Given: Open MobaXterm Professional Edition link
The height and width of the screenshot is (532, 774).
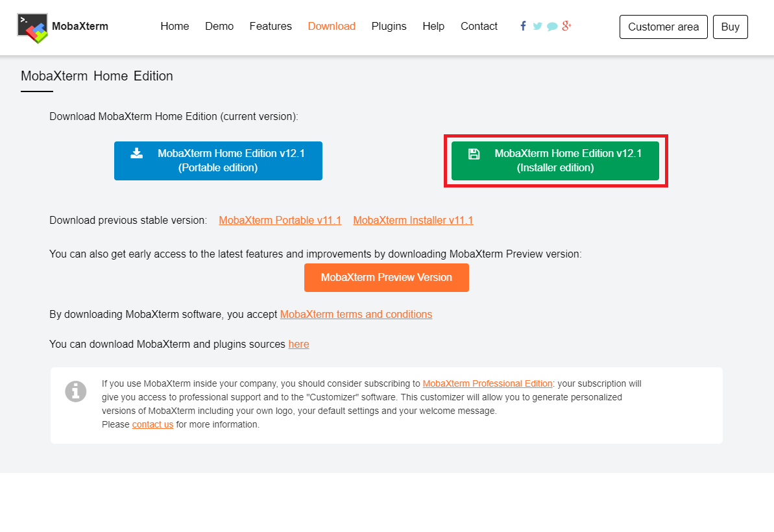Looking at the screenshot, I should pos(488,383).
